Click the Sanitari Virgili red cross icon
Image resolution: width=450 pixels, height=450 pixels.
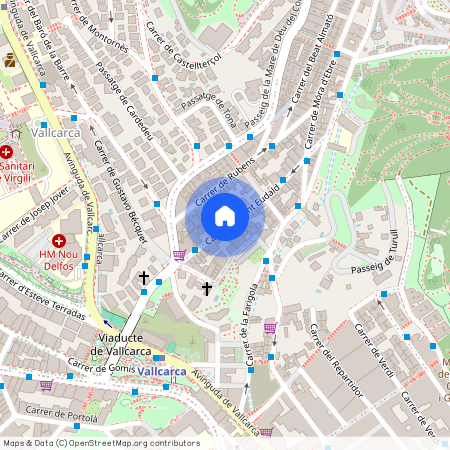[x=6, y=152]
